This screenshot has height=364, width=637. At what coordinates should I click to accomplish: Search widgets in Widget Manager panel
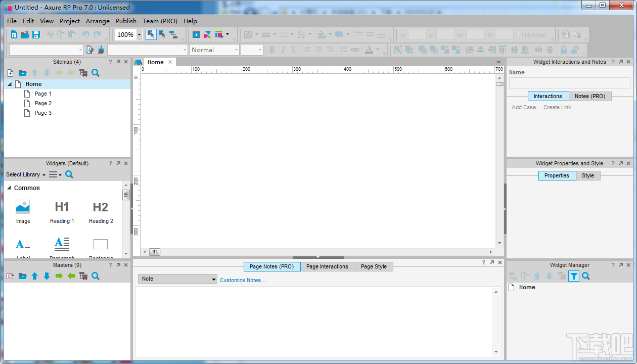click(x=586, y=276)
